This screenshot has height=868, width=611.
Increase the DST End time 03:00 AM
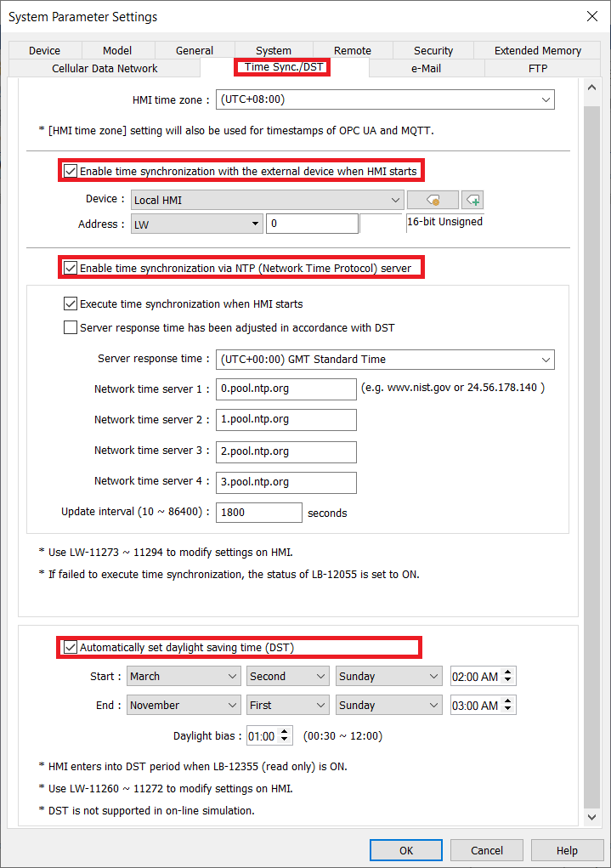(508, 701)
